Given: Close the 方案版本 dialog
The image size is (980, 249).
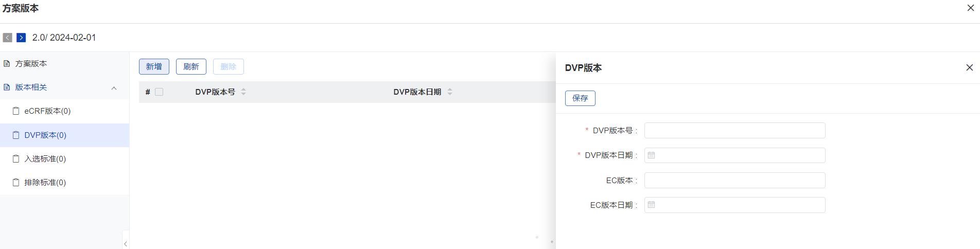Looking at the screenshot, I should [x=971, y=8].
